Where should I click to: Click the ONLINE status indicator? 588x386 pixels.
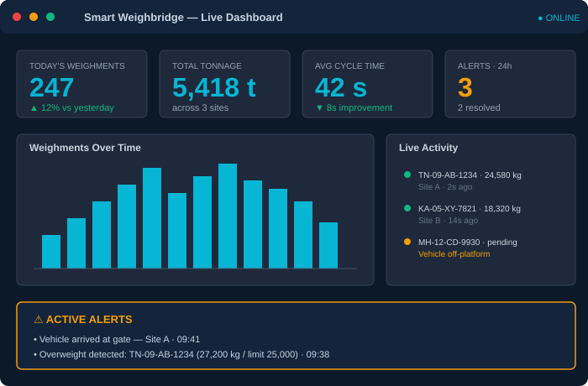coord(559,18)
